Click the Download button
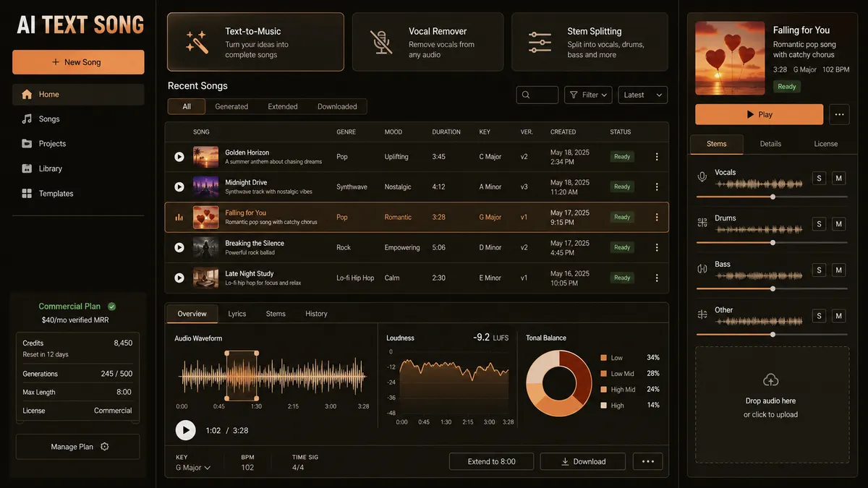 [x=583, y=461]
